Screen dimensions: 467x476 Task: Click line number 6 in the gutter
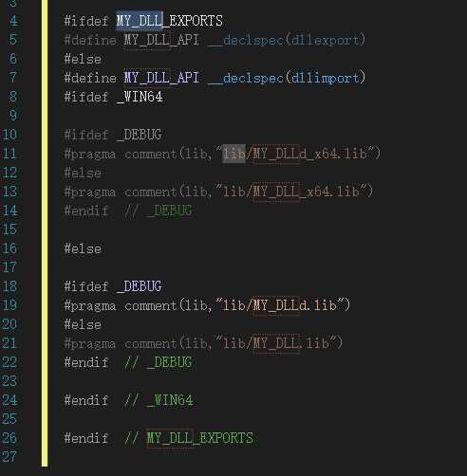(13, 59)
